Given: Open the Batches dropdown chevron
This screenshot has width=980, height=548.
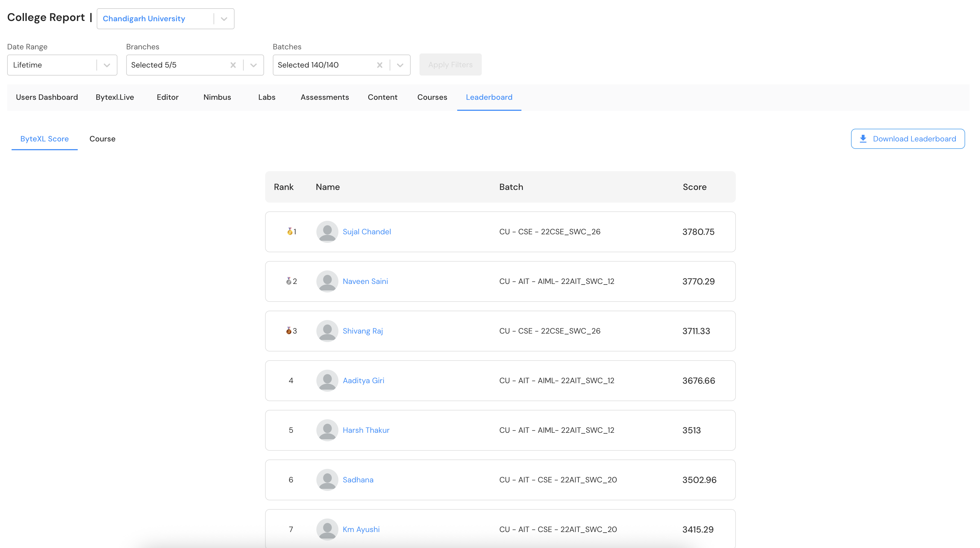Looking at the screenshot, I should (x=400, y=65).
